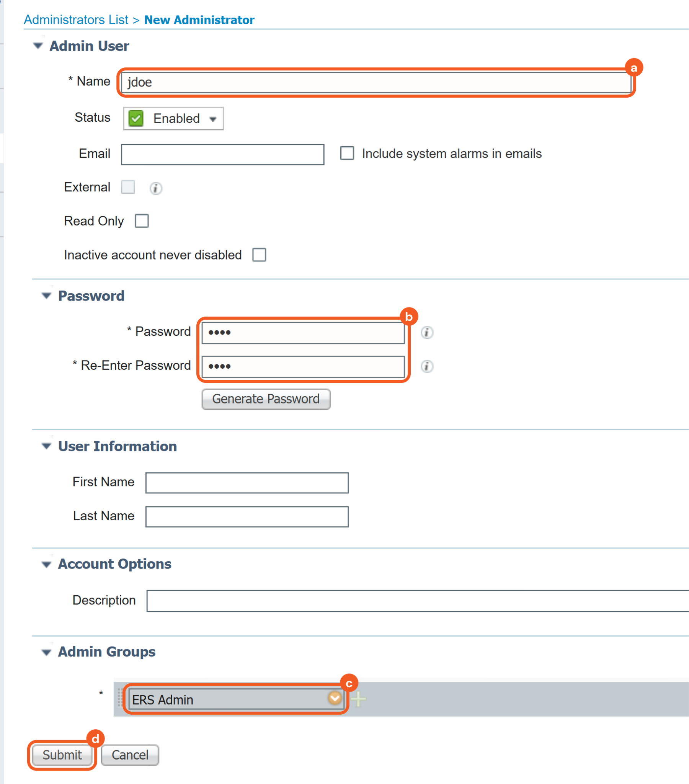This screenshot has width=689, height=784.
Task: Toggle Inactive account never disabled checkbox
Action: (259, 255)
